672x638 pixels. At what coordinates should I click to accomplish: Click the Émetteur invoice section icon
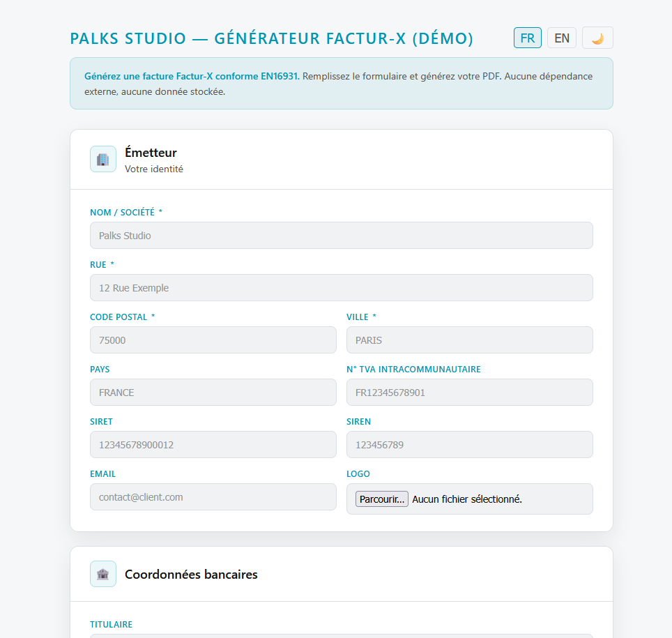pos(102,158)
